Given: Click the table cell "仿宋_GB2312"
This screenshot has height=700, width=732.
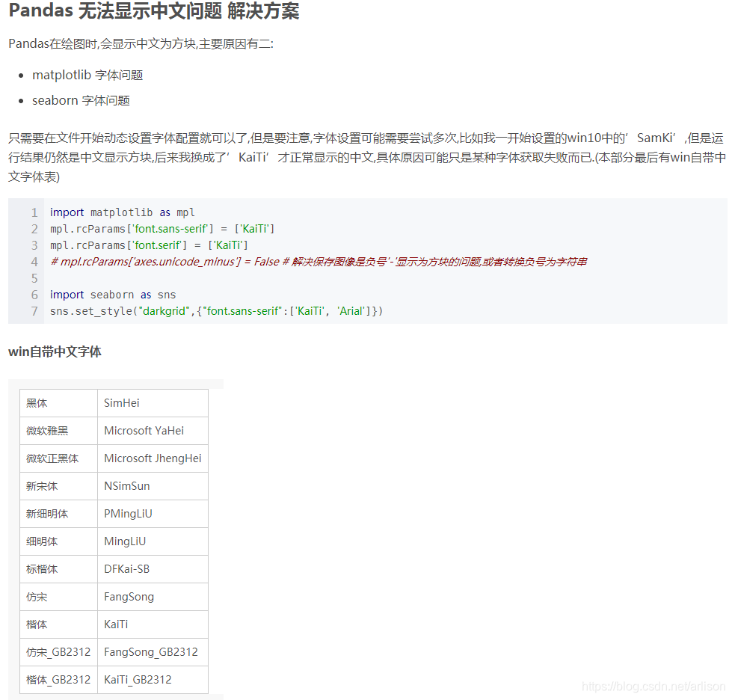Looking at the screenshot, I should coord(58,652).
